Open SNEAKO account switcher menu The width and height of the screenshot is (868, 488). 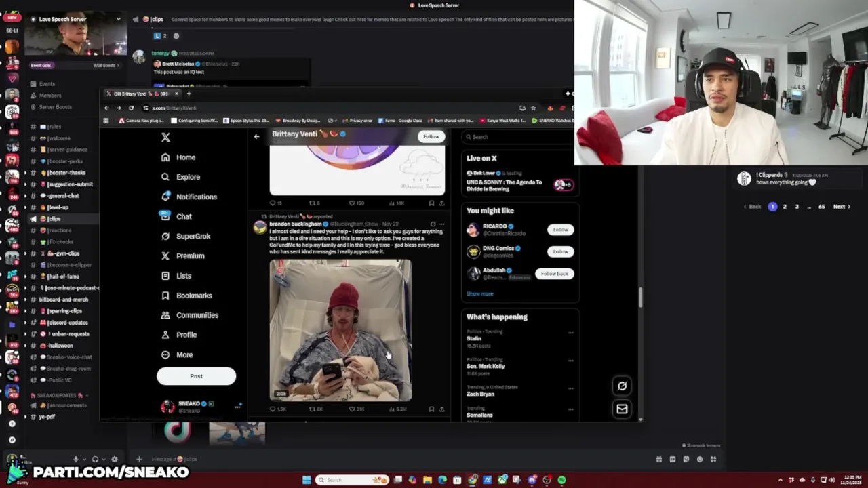[x=201, y=407]
